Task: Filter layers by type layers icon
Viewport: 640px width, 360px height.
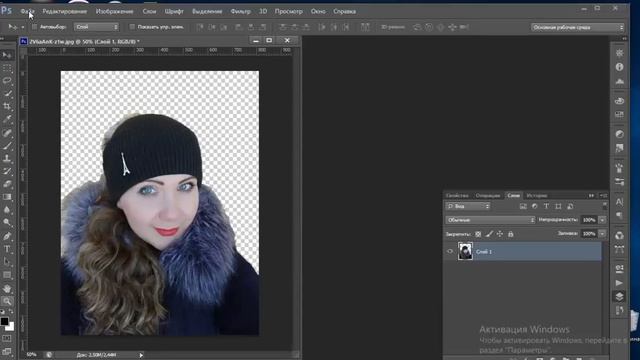Action: pyautogui.click(x=546, y=207)
